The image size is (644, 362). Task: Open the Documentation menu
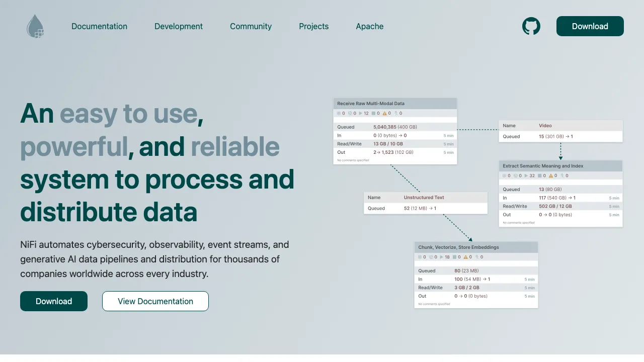point(99,26)
